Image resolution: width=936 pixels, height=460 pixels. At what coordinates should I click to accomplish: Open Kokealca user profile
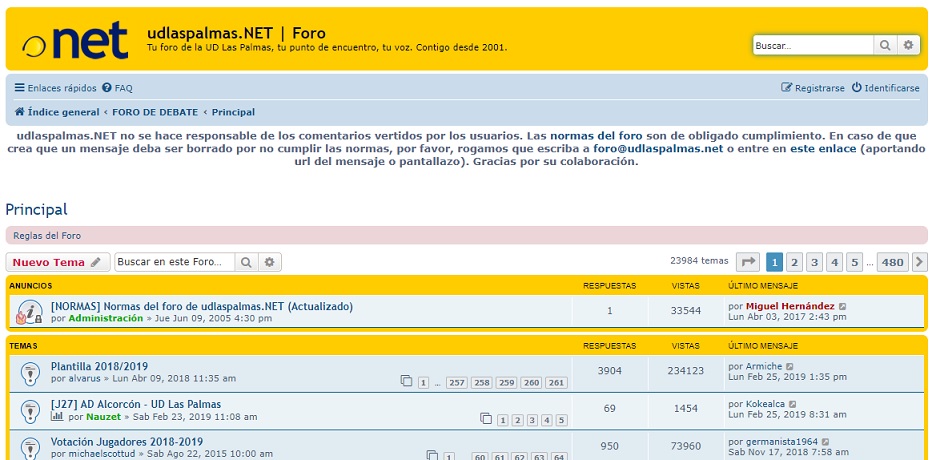[765, 404]
